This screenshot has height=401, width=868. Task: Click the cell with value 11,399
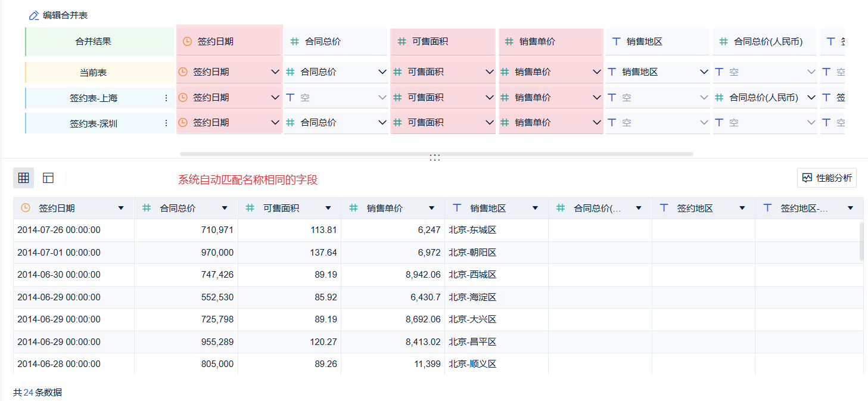point(393,364)
